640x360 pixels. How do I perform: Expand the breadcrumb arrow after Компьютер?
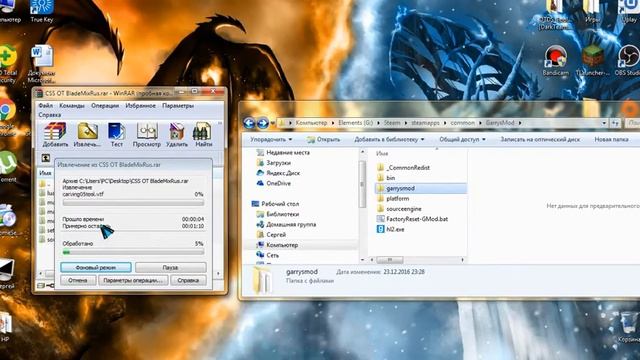pyautogui.click(x=333, y=123)
